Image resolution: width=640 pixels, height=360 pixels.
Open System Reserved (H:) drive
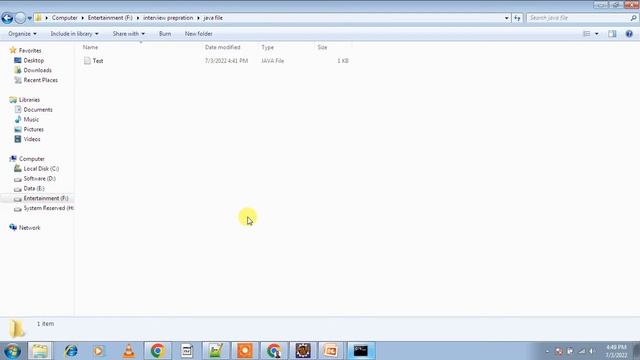[x=48, y=208]
